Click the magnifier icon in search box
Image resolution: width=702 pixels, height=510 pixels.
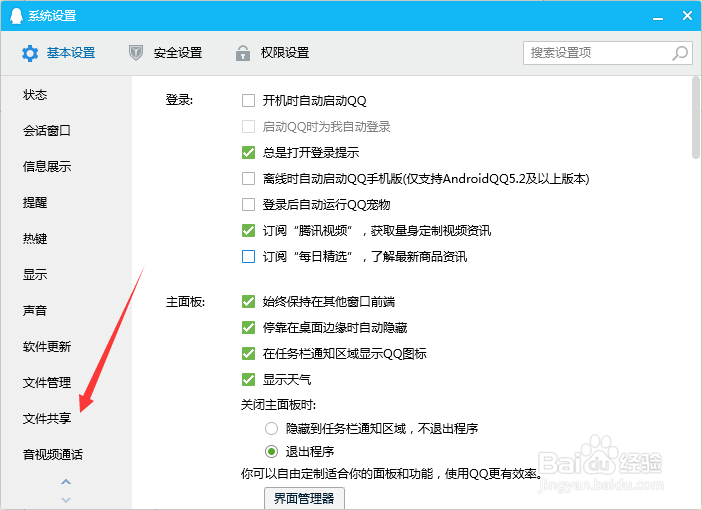click(680, 53)
